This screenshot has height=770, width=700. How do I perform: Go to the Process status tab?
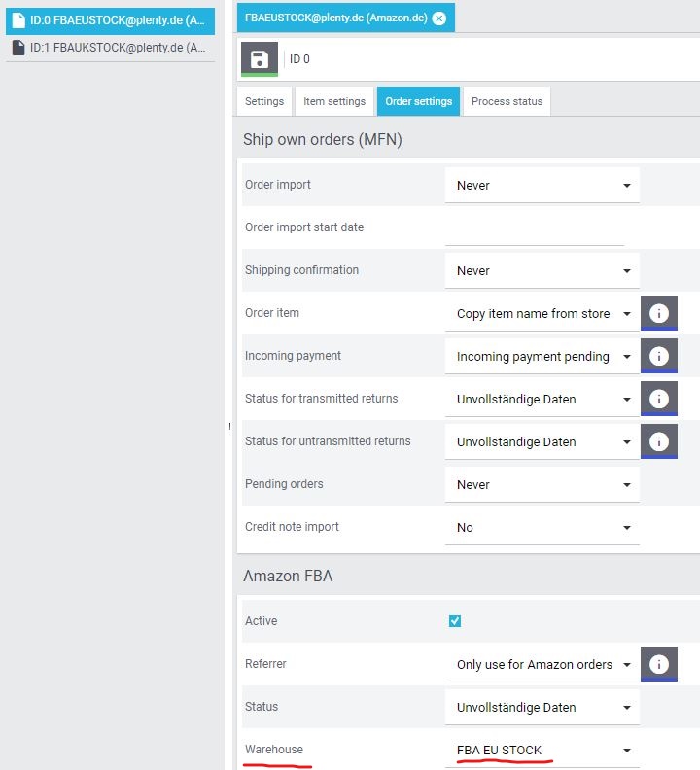507,101
